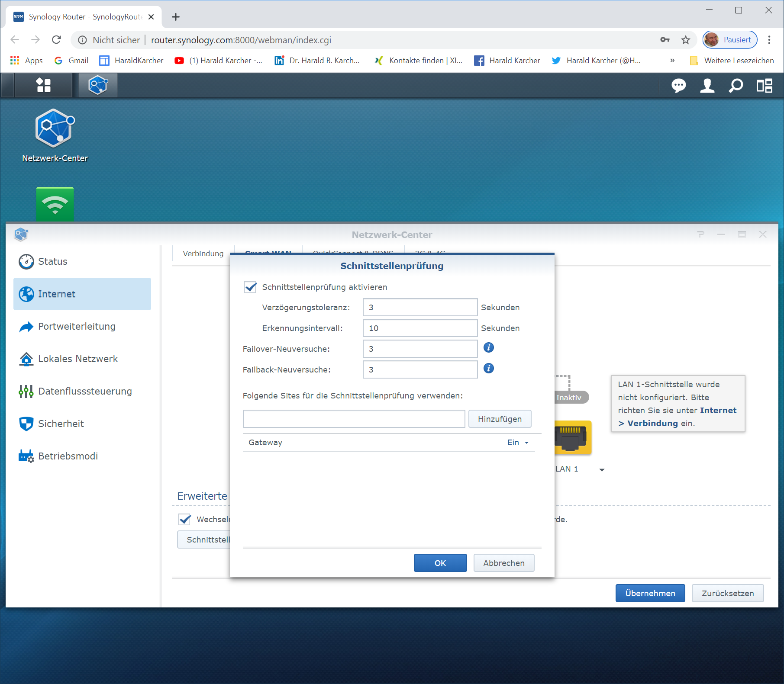Image resolution: width=784 pixels, height=684 pixels.
Task: Open the user account options icon
Action: point(707,86)
